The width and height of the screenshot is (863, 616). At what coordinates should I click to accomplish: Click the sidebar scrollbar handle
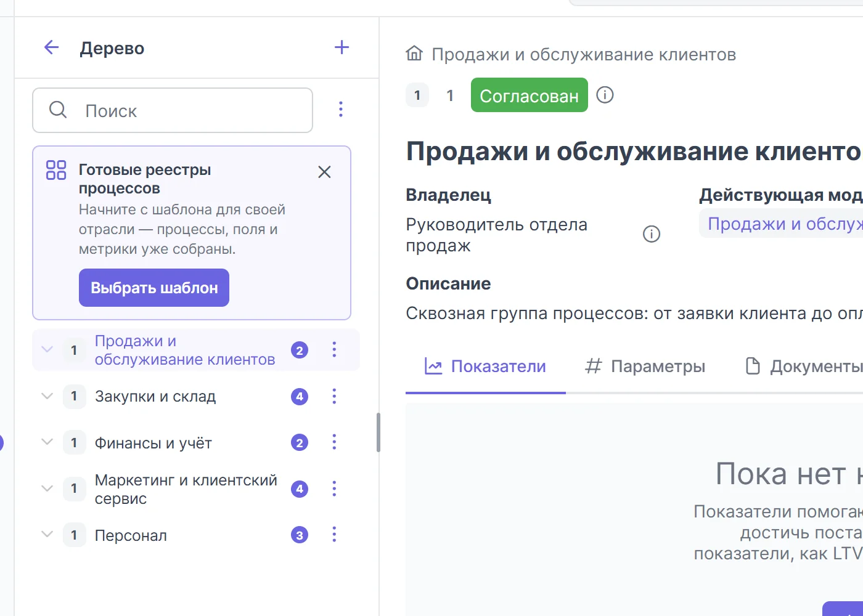point(378,432)
